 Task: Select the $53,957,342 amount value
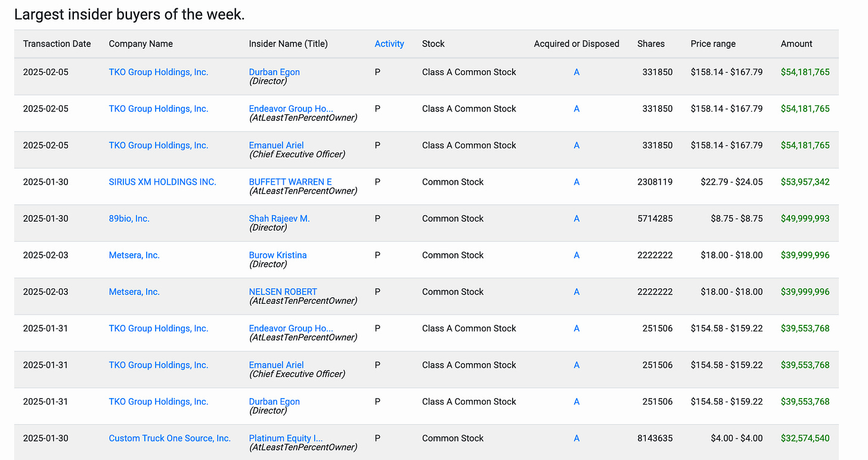805,182
